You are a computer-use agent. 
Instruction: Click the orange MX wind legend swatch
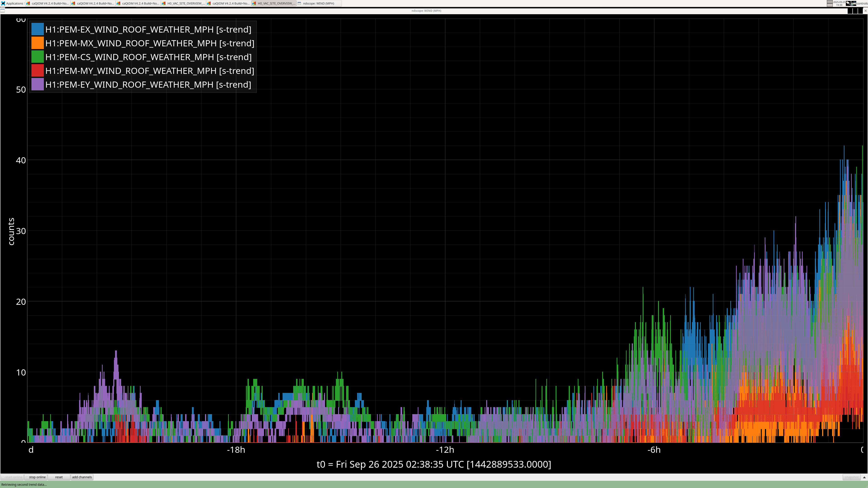pos(37,43)
